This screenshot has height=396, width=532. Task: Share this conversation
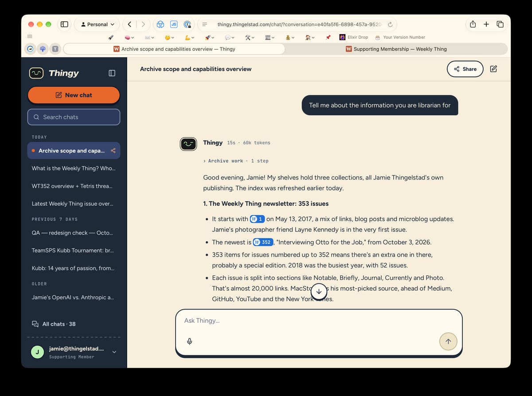[465, 69]
